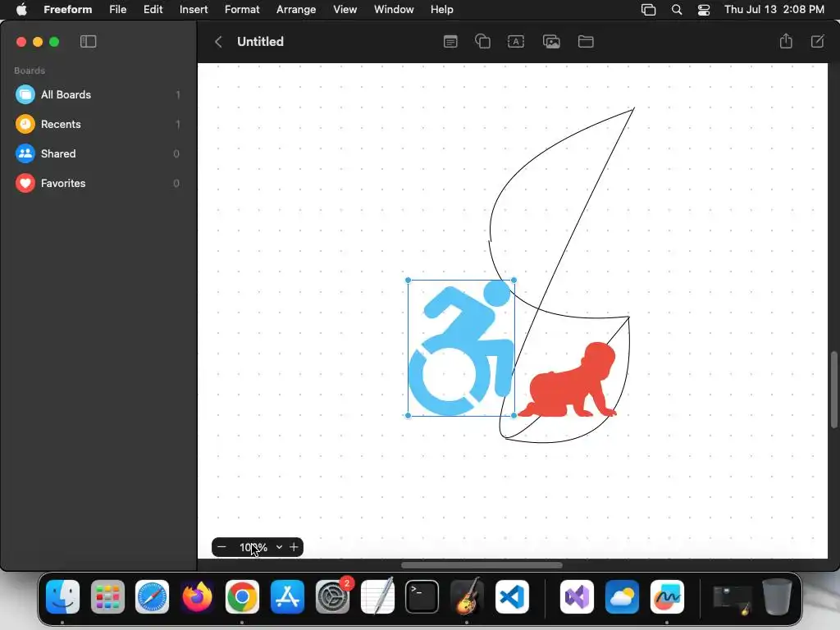Click the bottom-right selection handle

tap(514, 415)
